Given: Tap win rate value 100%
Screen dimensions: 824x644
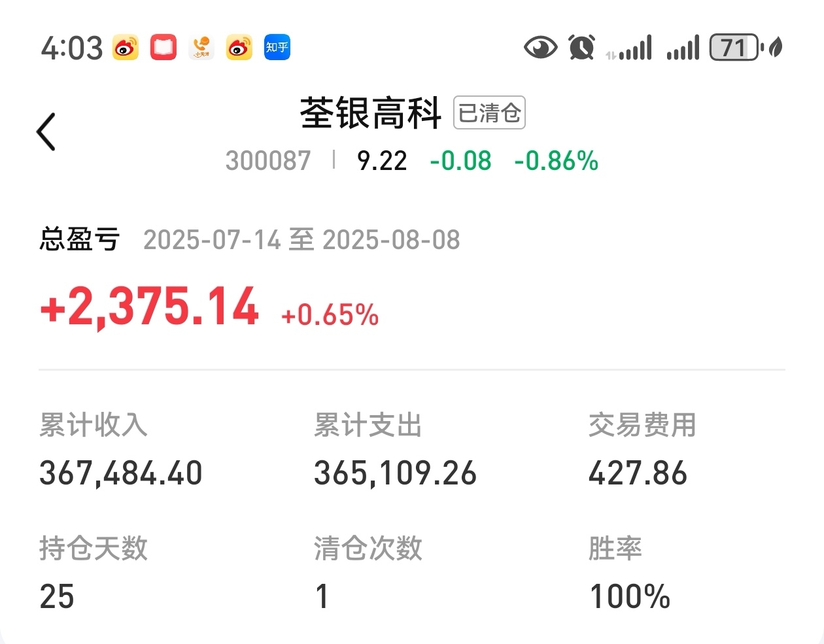Looking at the screenshot, I should [630, 596].
